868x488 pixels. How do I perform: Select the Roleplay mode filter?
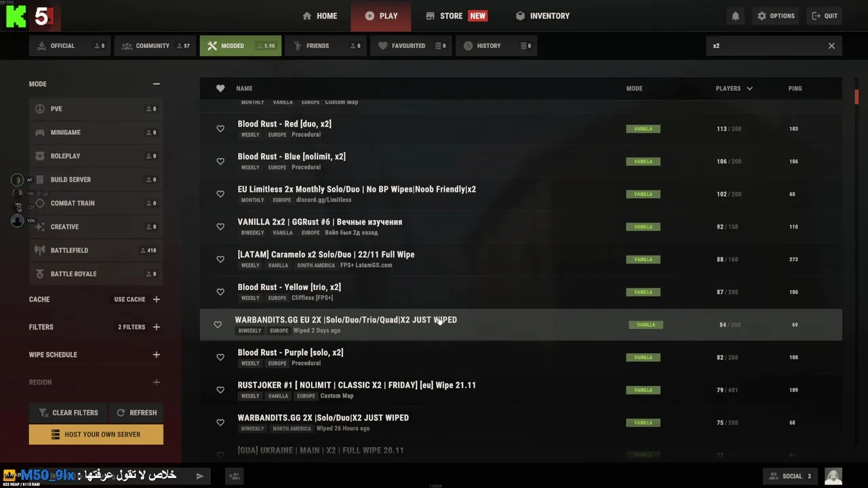pos(96,156)
